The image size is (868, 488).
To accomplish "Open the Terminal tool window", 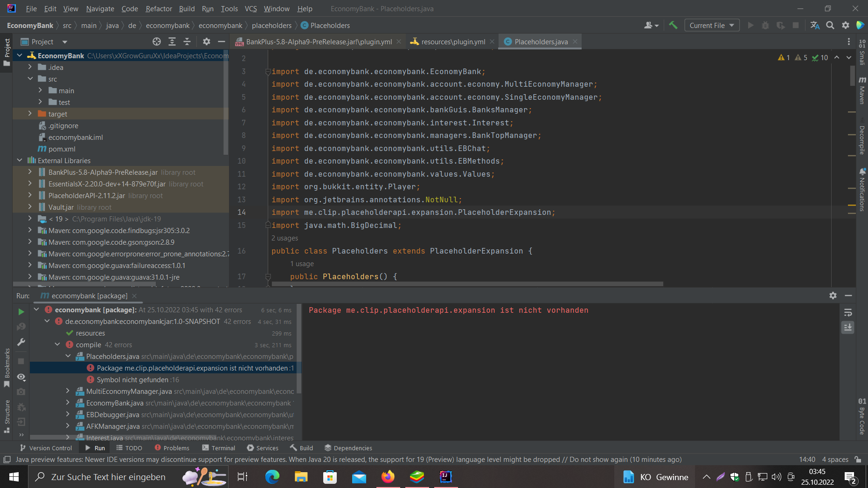I will (x=219, y=447).
